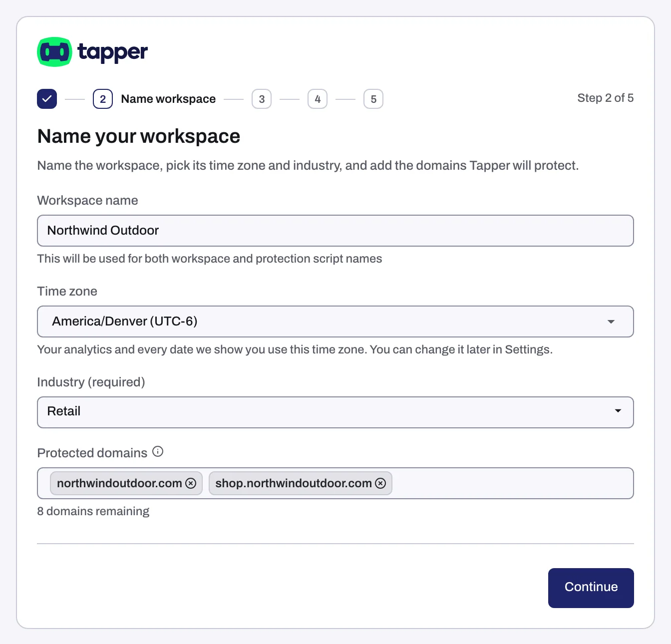The height and width of the screenshot is (644, 671).
Task: Go back to completed step one checkmark
Action: tap(47, 99)
